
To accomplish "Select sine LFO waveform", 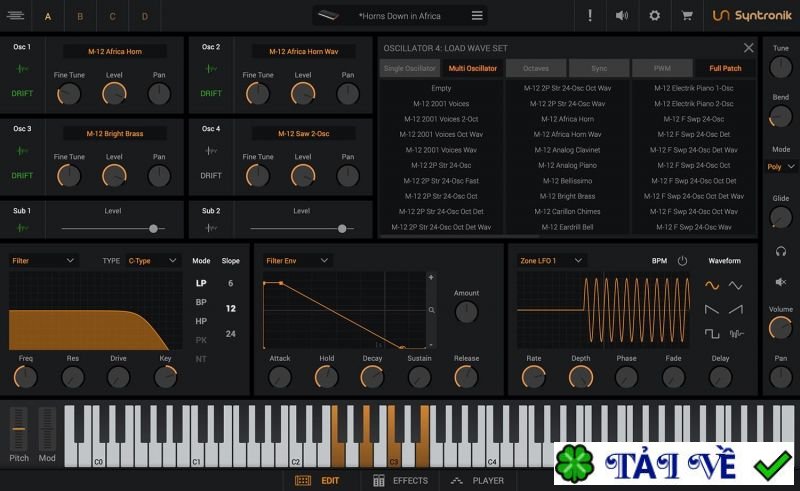I will pos(712,285).
